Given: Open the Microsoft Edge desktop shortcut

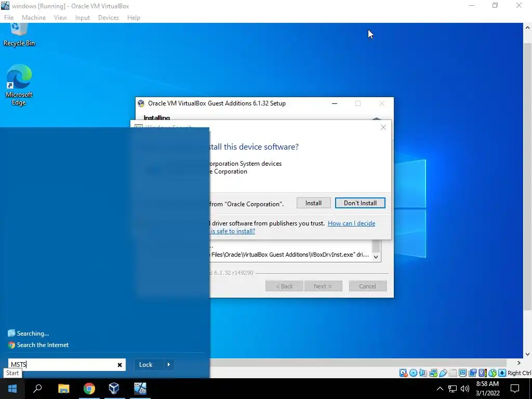Looking at the screenshot, I should click(x=19, y=85).
